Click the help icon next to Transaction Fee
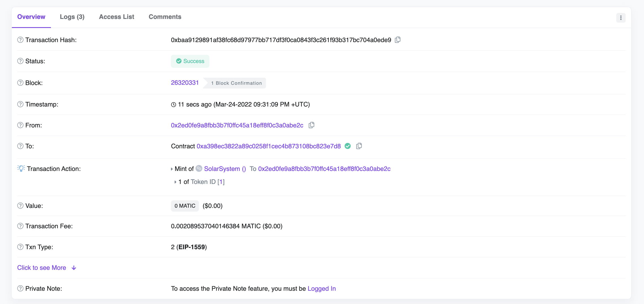644x304 pixels. coord(20,226)
